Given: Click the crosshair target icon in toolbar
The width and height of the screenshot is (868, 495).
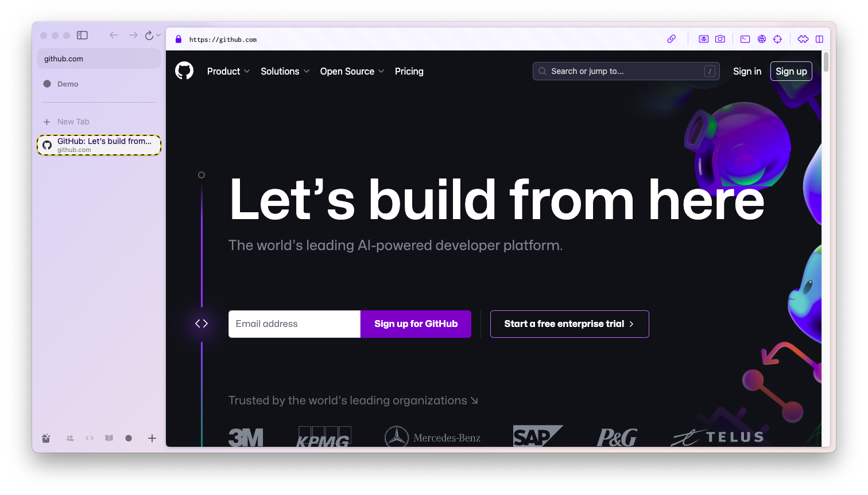Looking at the screenshot, I should (777, 39).
